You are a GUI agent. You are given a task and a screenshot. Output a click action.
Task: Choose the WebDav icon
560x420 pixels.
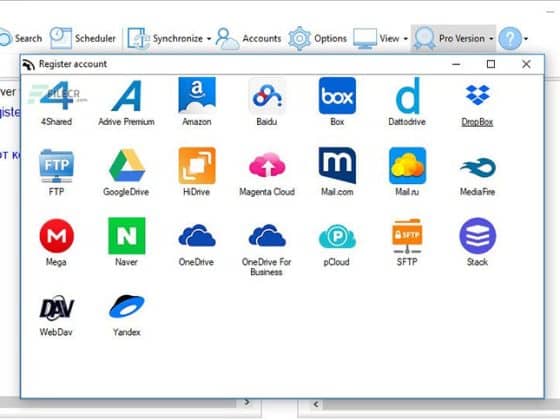[x=56, y=308]
